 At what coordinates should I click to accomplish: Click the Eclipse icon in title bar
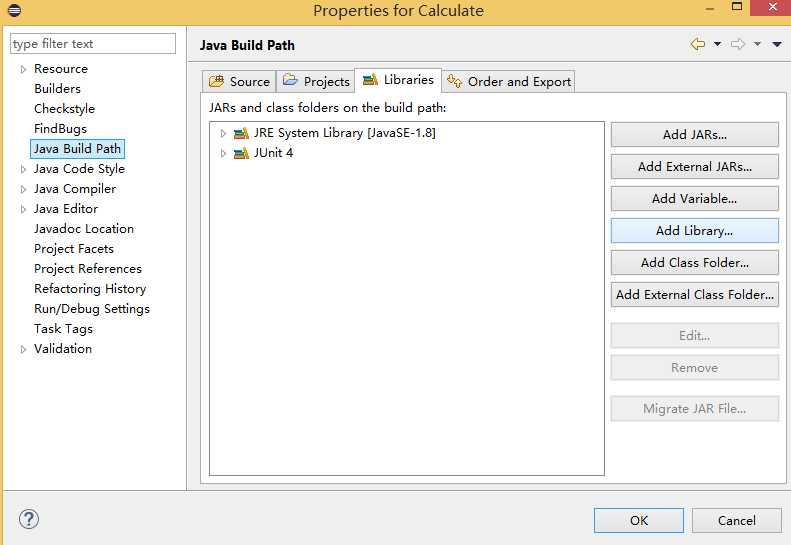[x=14, y=10]
